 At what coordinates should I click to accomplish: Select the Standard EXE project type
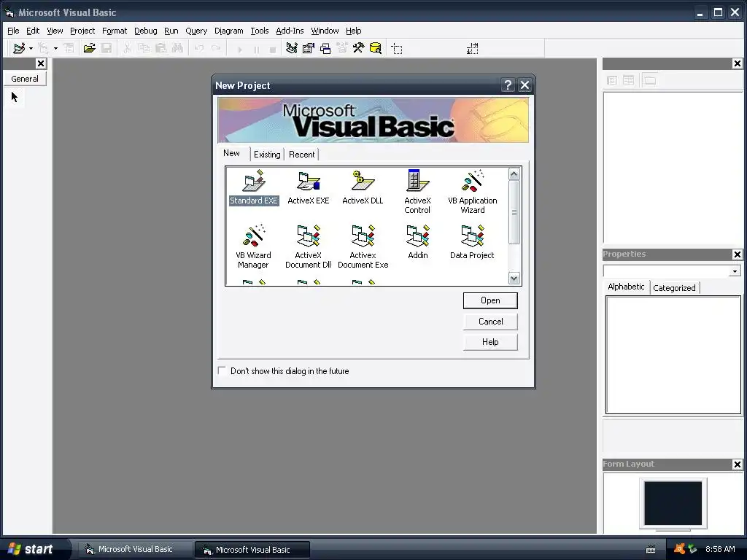click(253, 187)
